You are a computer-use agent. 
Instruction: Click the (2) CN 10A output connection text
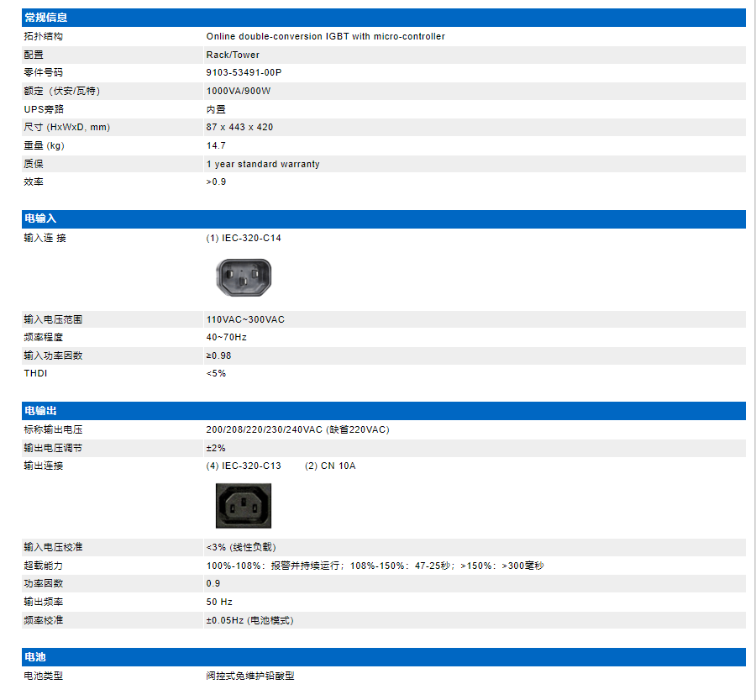tap(329, 466)
